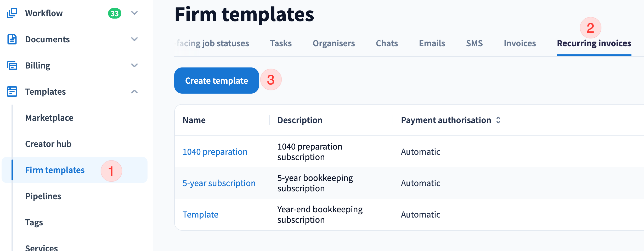Open the Organisers tab
The width and height of the screenshot is (644, 251).
(334, 43)
